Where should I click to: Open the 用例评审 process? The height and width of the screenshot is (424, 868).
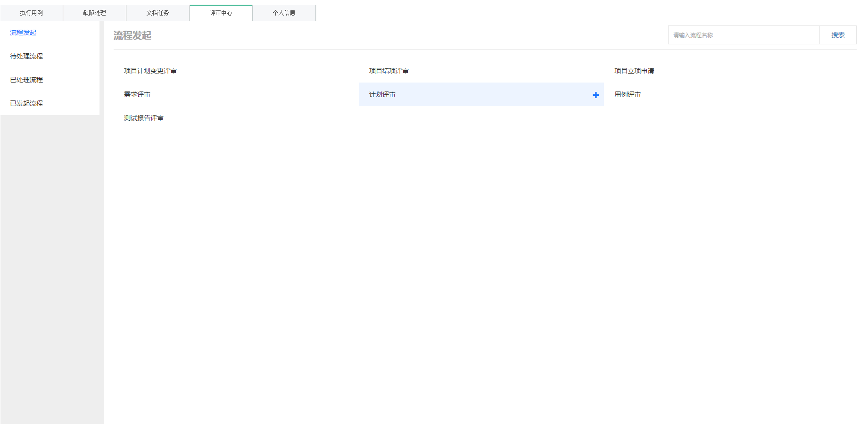[627, 94]
